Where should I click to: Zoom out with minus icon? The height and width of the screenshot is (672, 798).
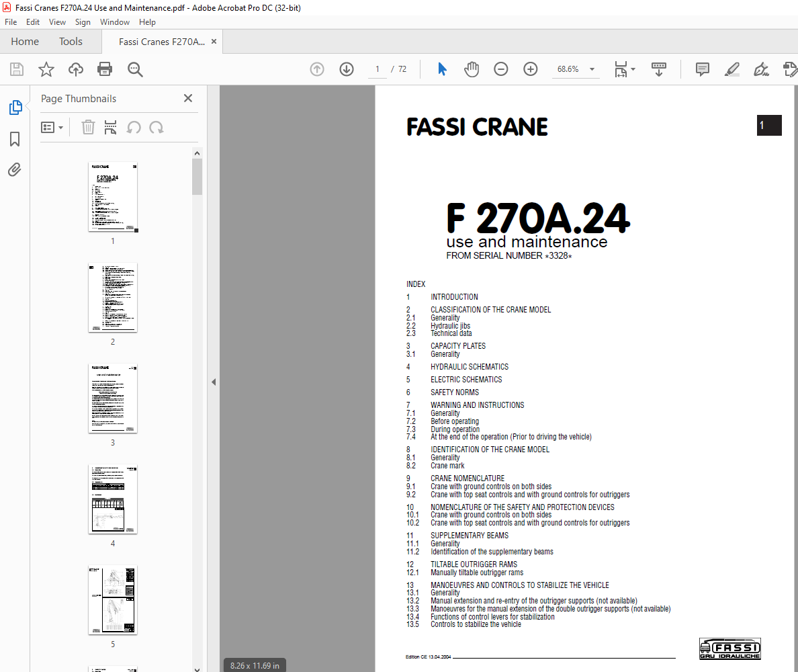coord(501,69)
